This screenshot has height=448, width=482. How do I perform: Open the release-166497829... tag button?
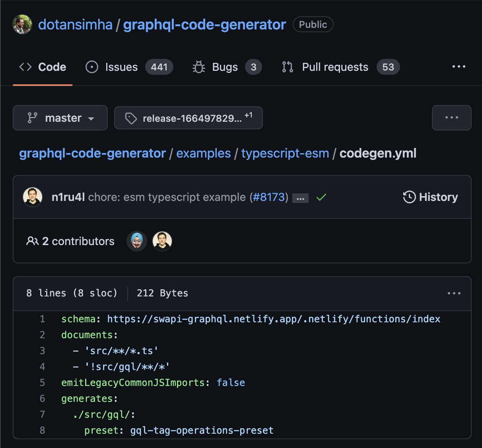(189, 118)
